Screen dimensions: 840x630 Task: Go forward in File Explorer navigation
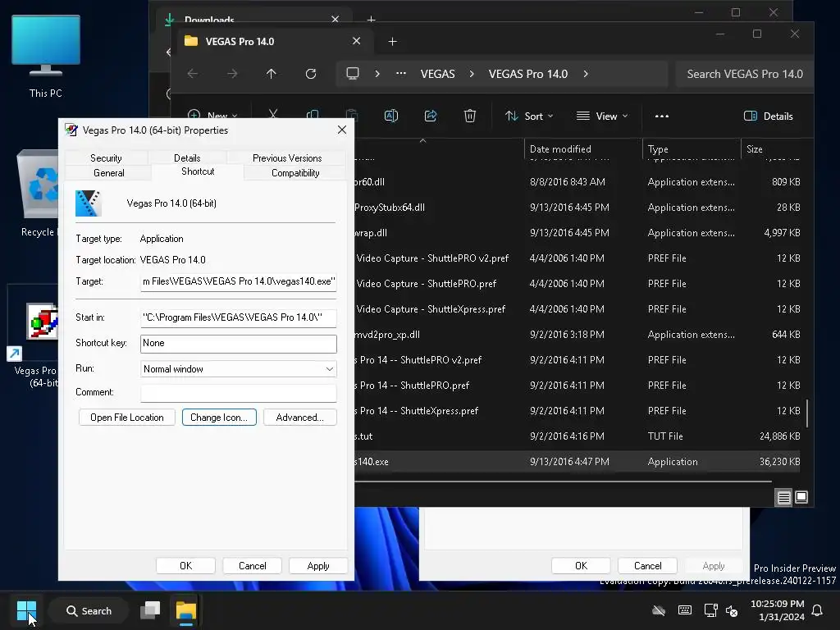[232, 74]
